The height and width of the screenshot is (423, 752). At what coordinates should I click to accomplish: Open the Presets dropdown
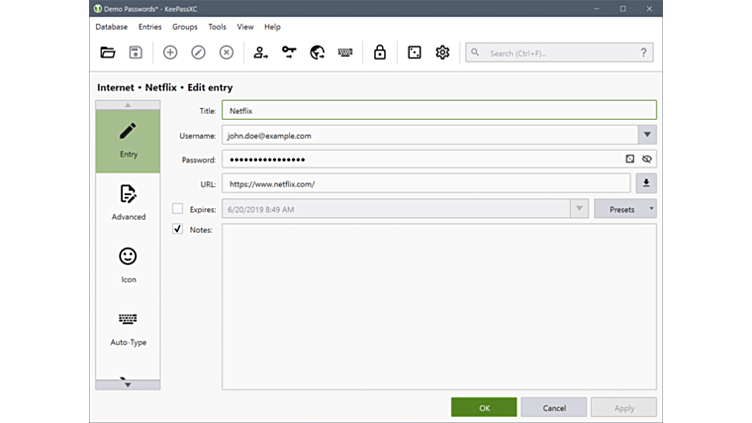point(625,209)
